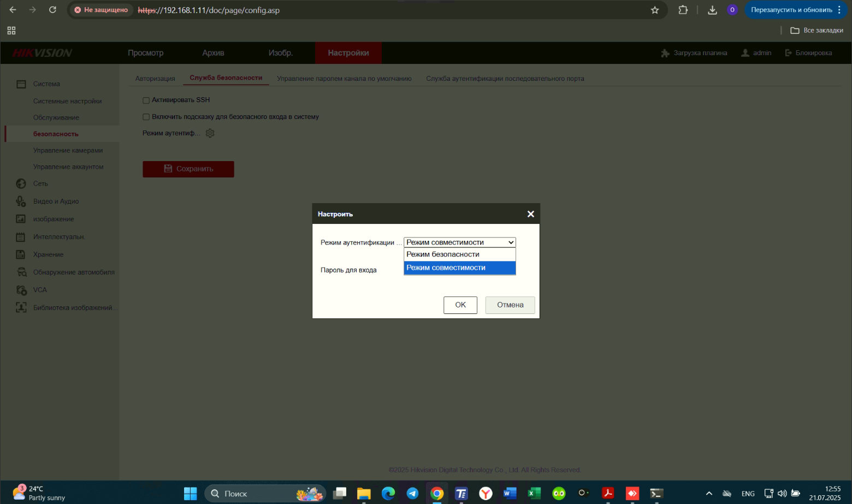Confirm dialog with OK button
This screenshot has width=852, height=504.
(460, 305)
